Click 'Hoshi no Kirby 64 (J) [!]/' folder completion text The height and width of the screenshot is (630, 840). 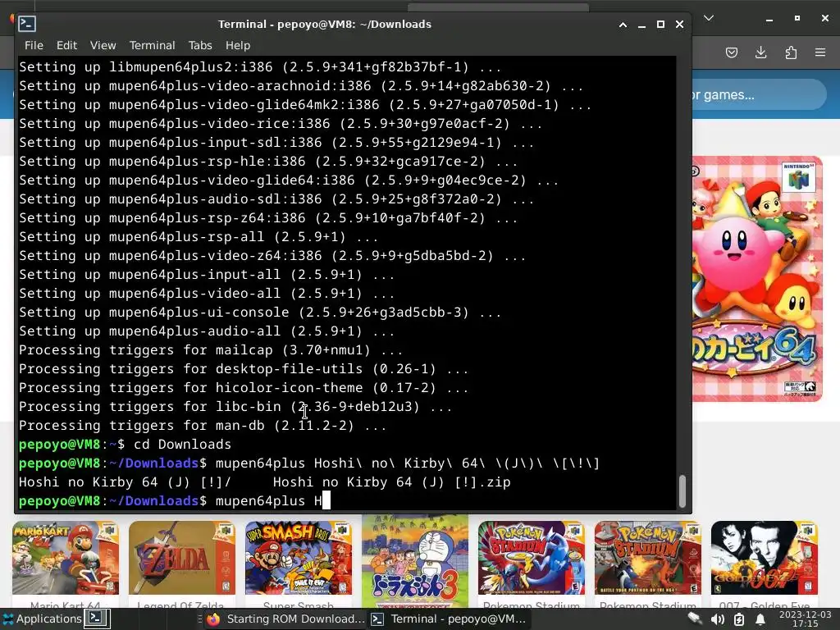click(125, 482)
